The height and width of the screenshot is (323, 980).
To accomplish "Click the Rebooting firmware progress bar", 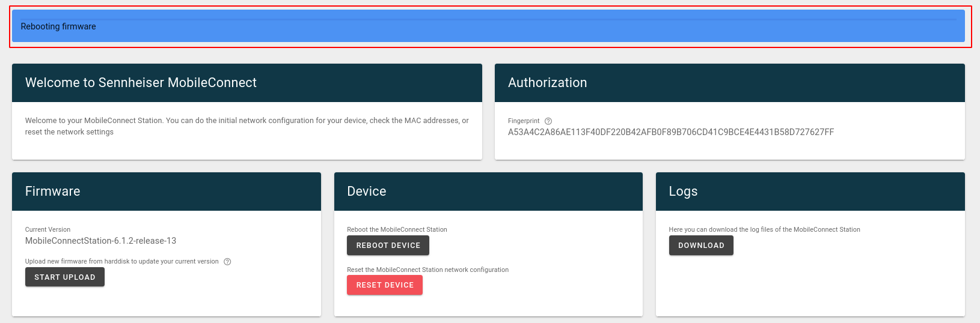I will [488, 19].
